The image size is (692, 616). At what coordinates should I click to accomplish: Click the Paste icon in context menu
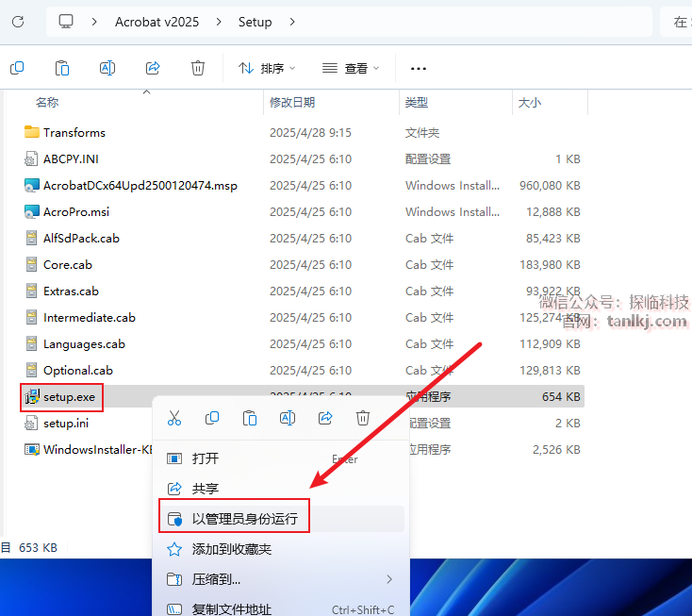250,418
